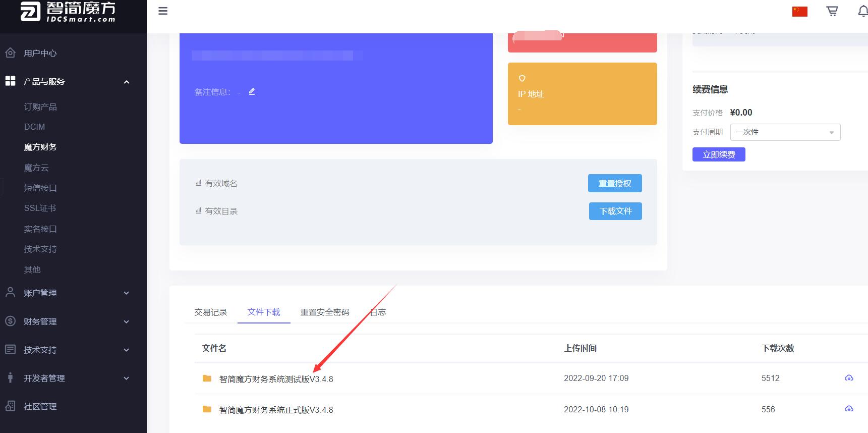Click the finance management coin icon
868x433 pixels.
(x=10, y=321)
